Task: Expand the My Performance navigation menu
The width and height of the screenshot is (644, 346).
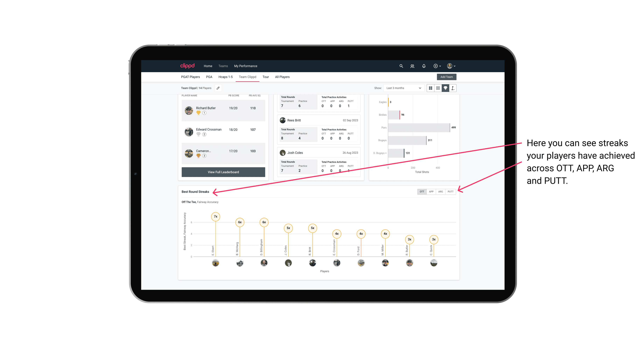Action: (x=246, y=66)
